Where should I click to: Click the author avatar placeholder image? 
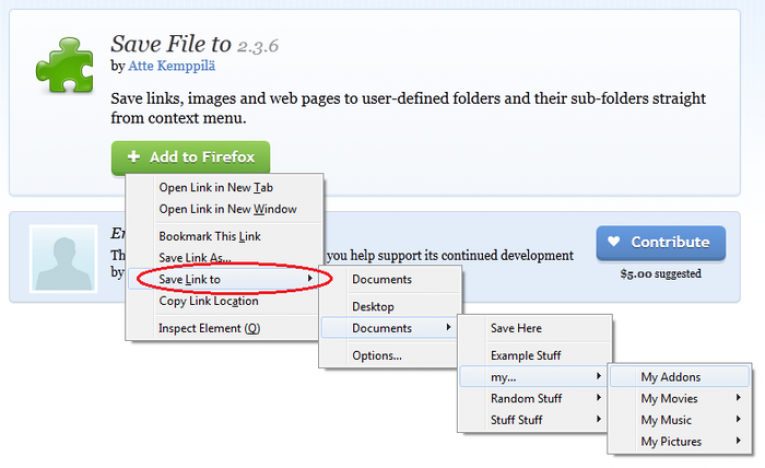coord(63,259)
